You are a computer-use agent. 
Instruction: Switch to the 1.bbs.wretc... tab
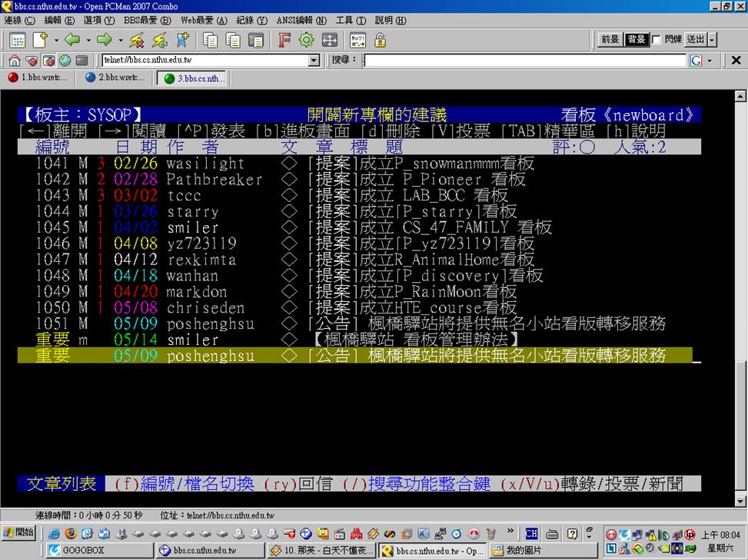point(37,78)
